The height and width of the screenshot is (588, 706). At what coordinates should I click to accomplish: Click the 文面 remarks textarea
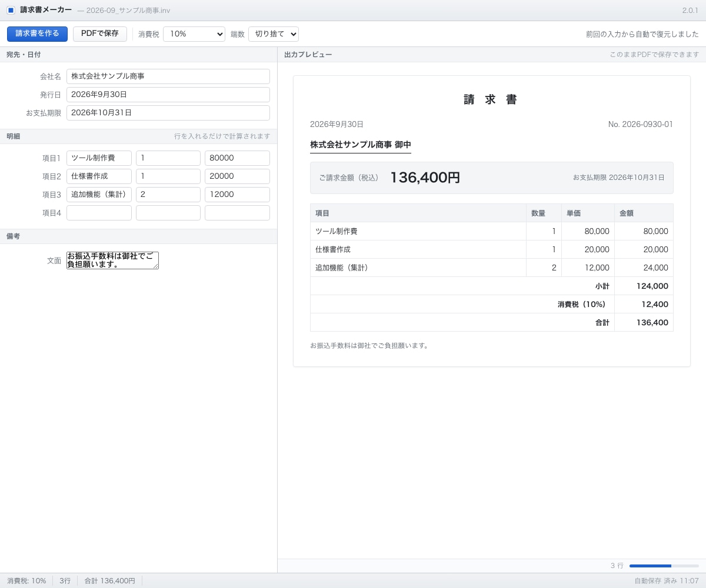tap(112, 260)
